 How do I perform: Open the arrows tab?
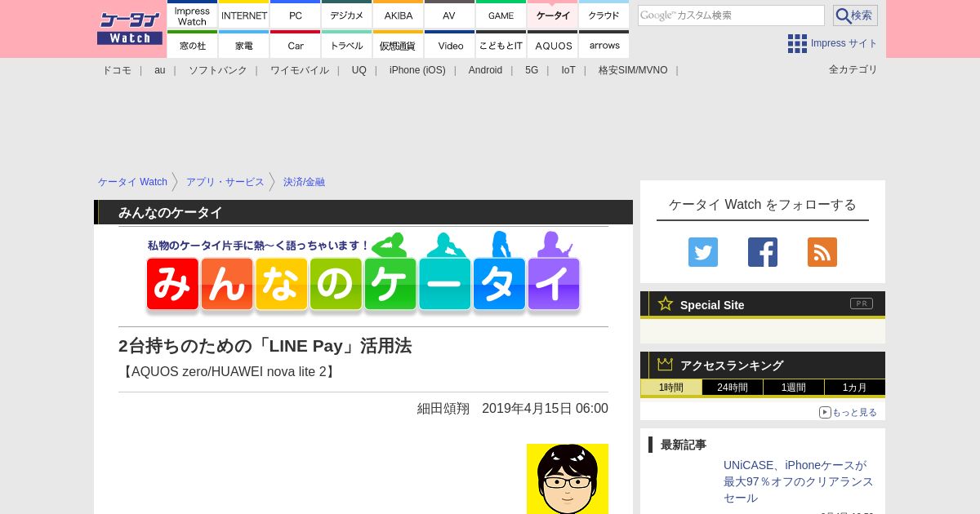click(604, 44)
